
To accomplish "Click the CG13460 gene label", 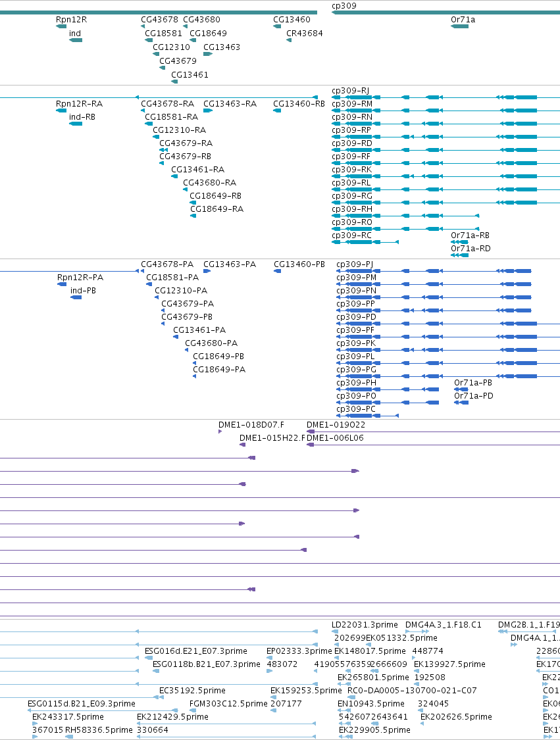I will pyautogui.click(x=292, y=20).
